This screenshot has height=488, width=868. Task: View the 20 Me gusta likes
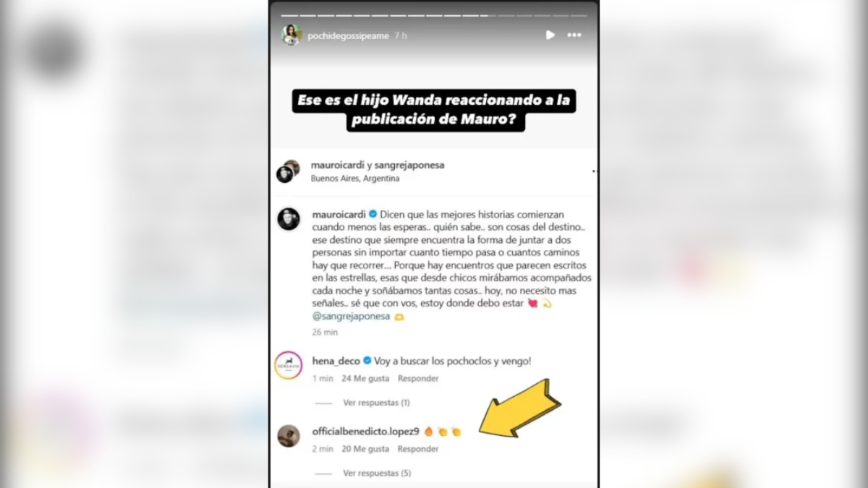click(x=365, y=449)
